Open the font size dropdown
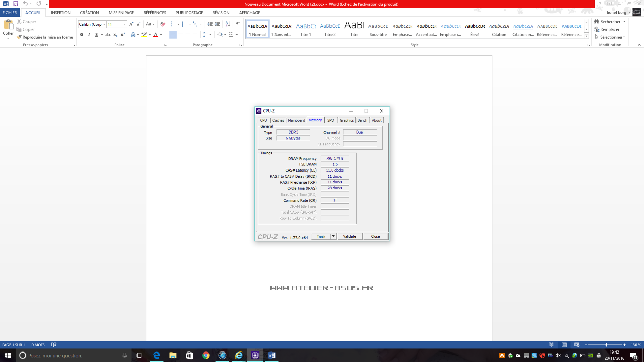 point(125,24)
